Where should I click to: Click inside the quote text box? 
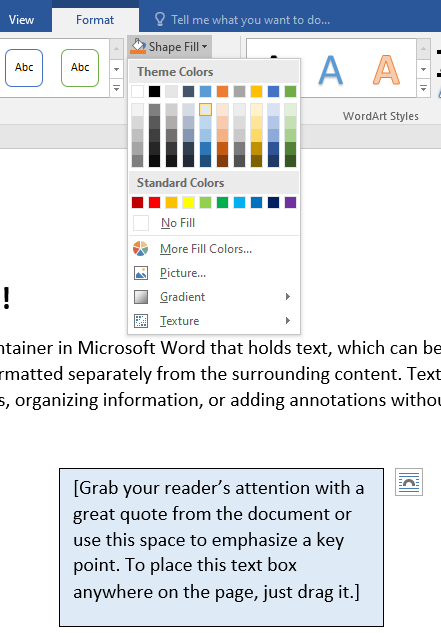click(x=221, y=547)
